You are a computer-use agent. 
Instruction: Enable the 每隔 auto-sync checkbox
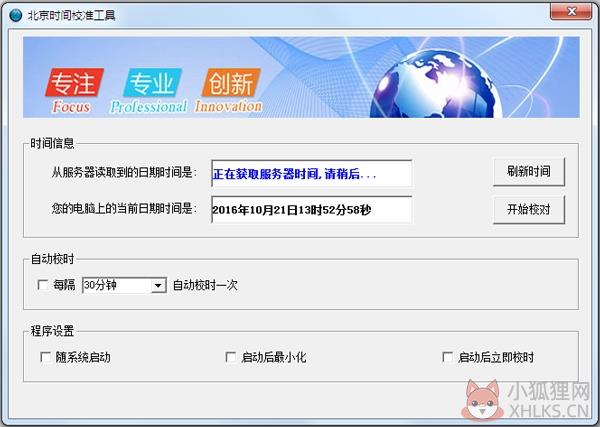42,285
